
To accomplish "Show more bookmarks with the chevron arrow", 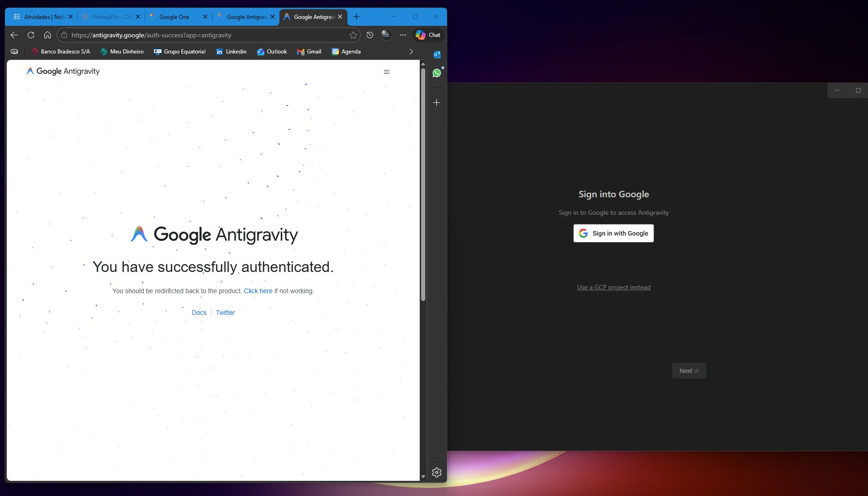I will [411, 52].
